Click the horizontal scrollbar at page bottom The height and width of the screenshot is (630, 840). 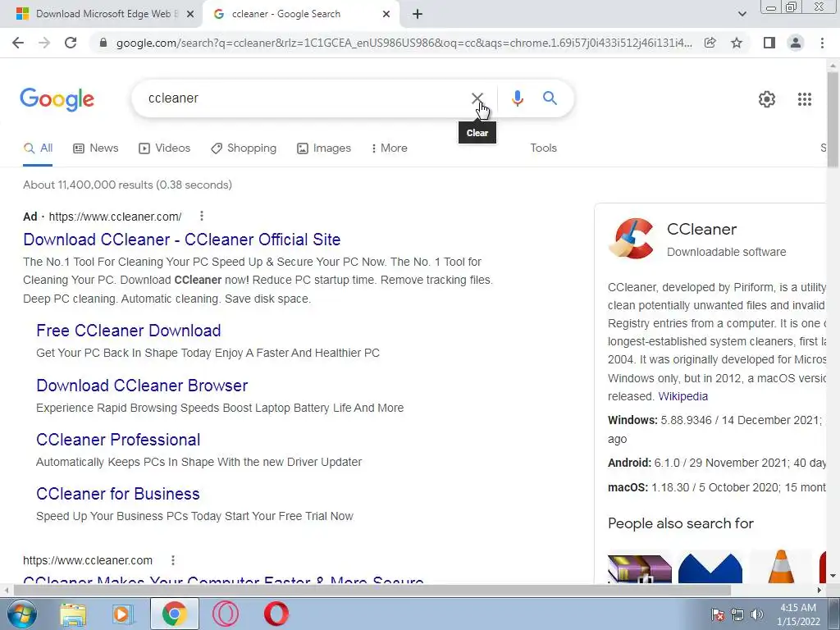(x=372, y=590)
